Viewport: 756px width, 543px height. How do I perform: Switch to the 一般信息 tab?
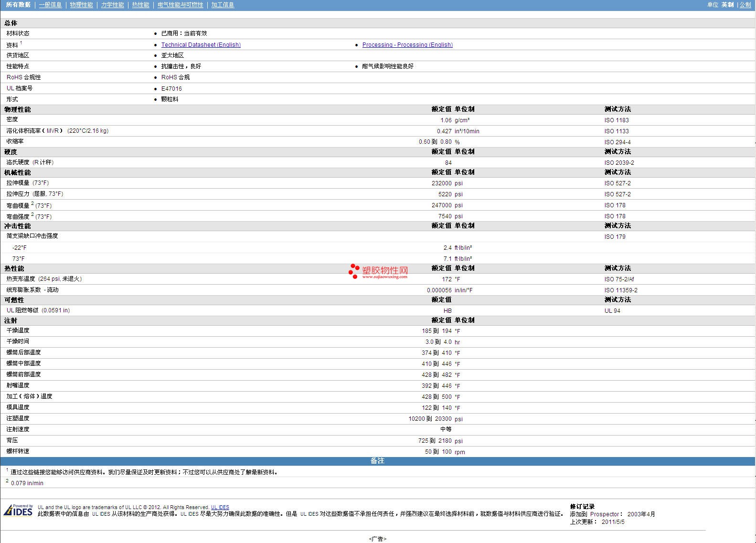[50, 5]
